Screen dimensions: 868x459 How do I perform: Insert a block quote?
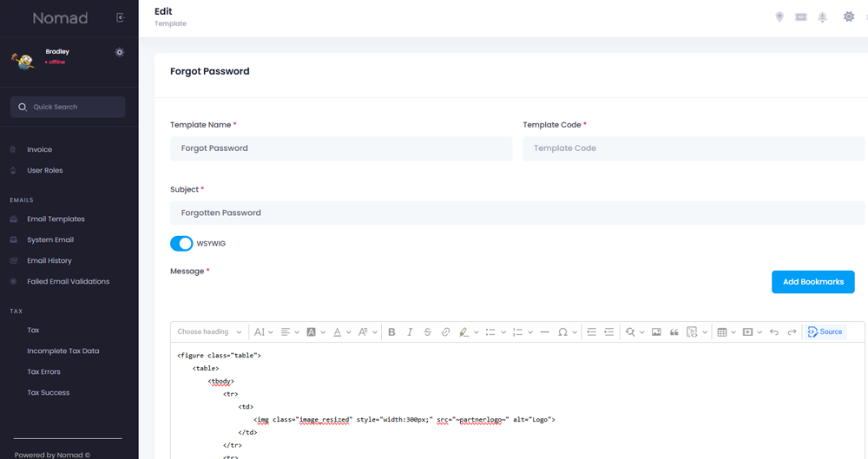coord(674,331)
